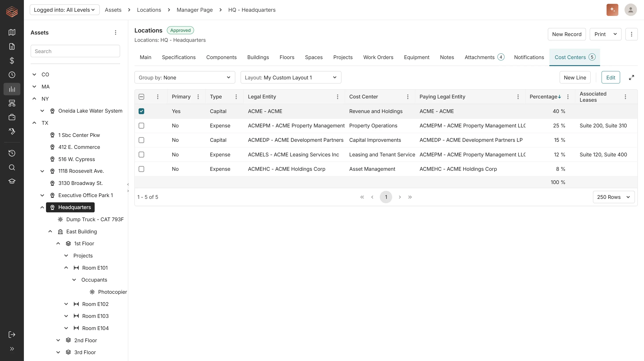Open the bar chart assets icon
Image resolution: width=644 pixels, height=361 pixels.
click(x=12, y=89)
